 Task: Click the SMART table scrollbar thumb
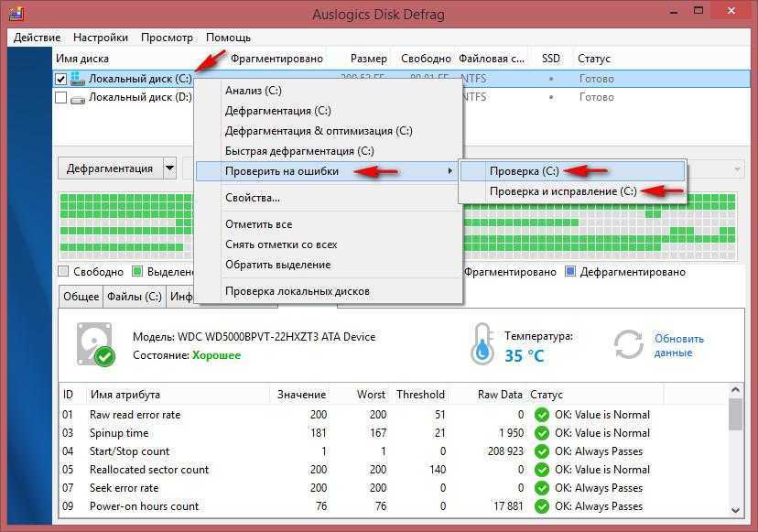point(735,414)
